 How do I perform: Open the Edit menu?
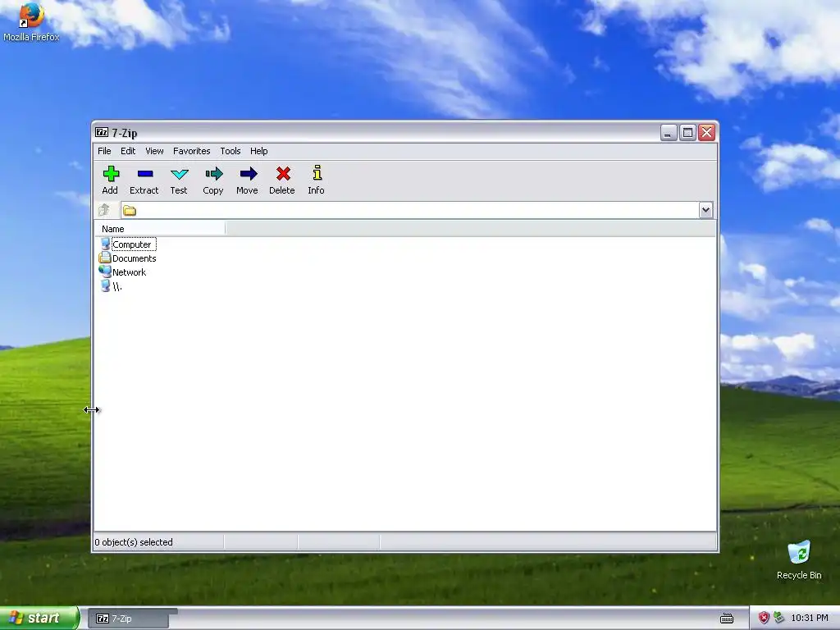(128, 151)
